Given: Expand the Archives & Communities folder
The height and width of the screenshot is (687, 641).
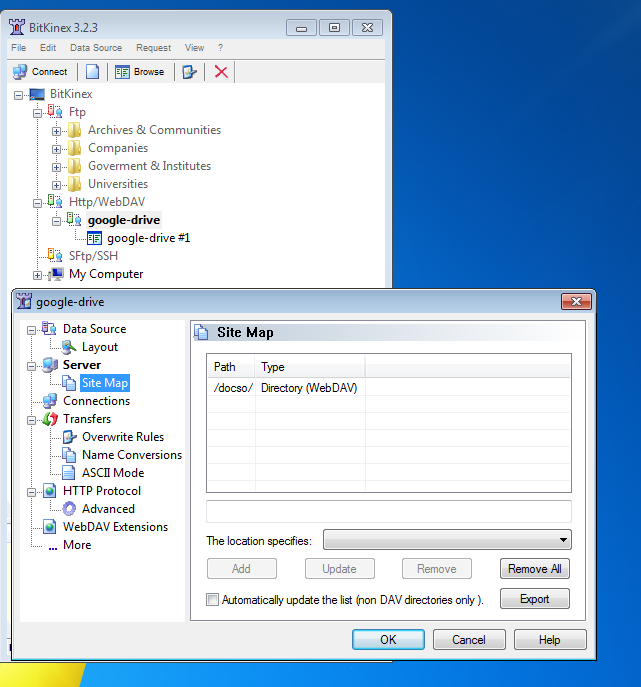Looking at the screenshot, I should coord(56,131).
